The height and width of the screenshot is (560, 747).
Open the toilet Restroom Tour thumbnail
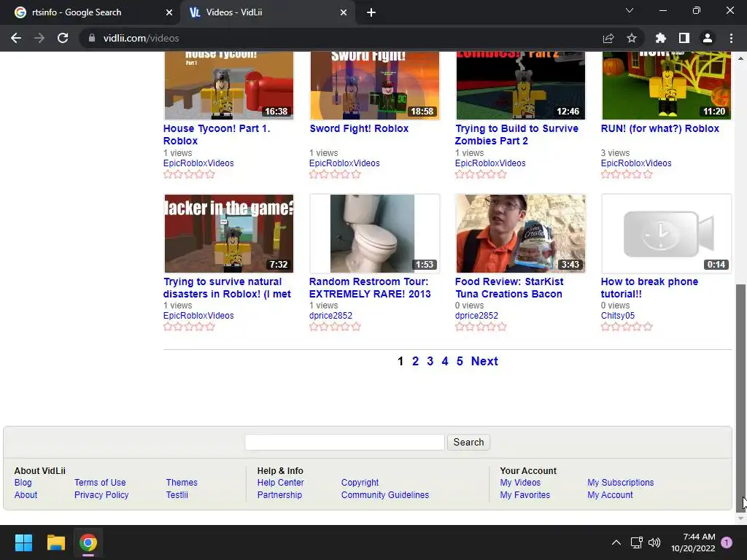click(374, 233)
